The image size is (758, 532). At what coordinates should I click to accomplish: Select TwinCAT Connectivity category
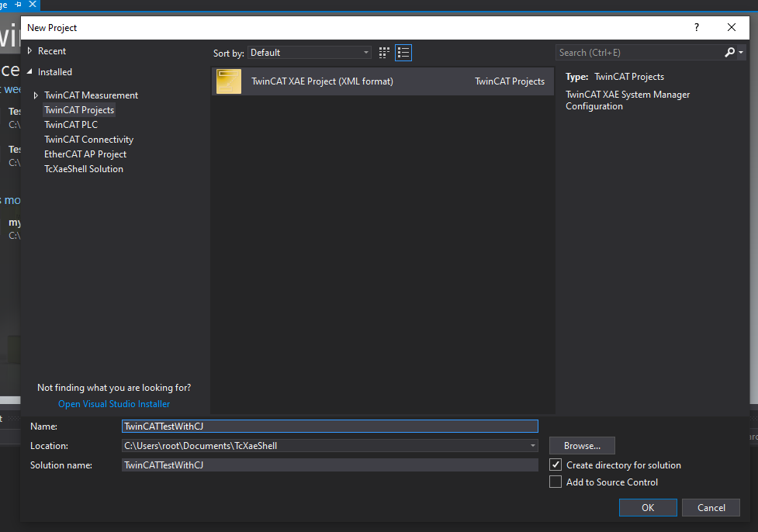click(x=89, y=140)
